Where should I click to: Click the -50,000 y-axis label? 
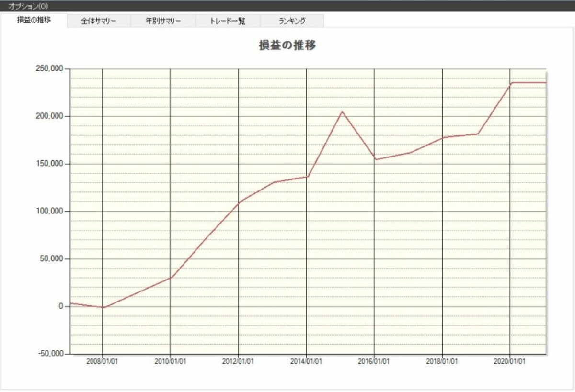(x=50, y=354)
